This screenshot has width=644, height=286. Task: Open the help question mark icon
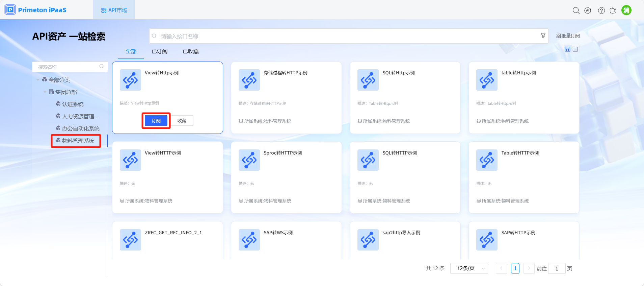pyautogui.click(x=601, y=10)
